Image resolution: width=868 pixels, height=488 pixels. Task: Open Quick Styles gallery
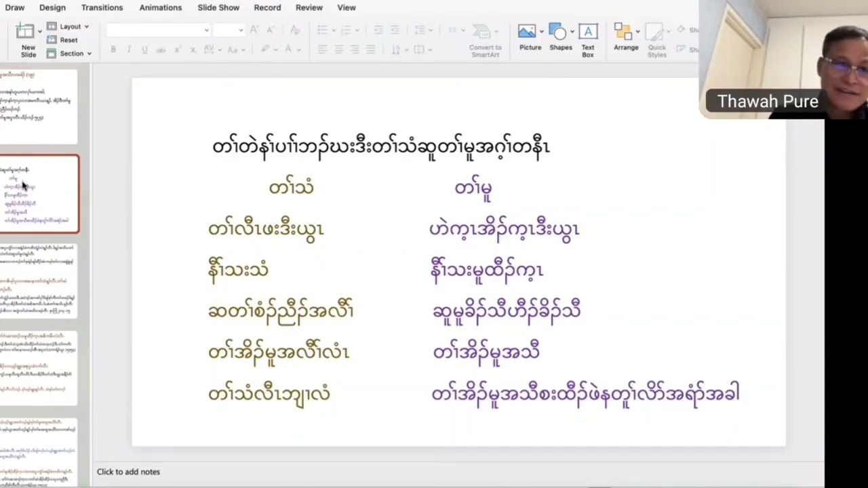click(x=656, y=40)
